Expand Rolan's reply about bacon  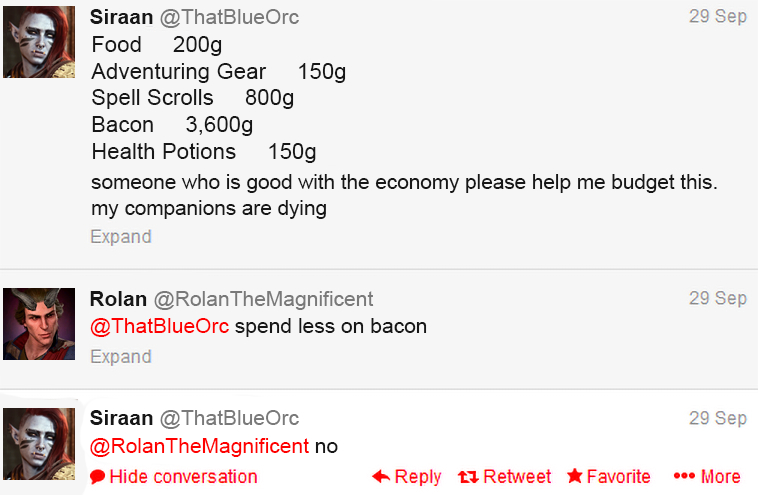coord(121,357)
